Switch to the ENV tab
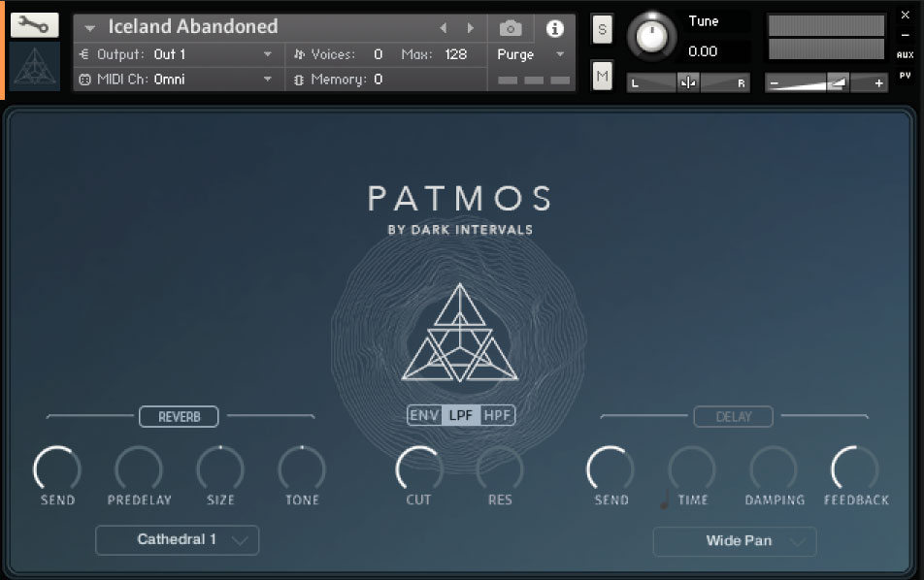Viewport: 924px width, 580px height. click(424, 416)
